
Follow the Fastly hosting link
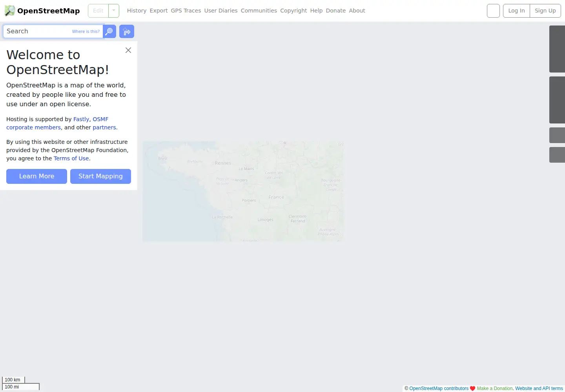(81, 119)
